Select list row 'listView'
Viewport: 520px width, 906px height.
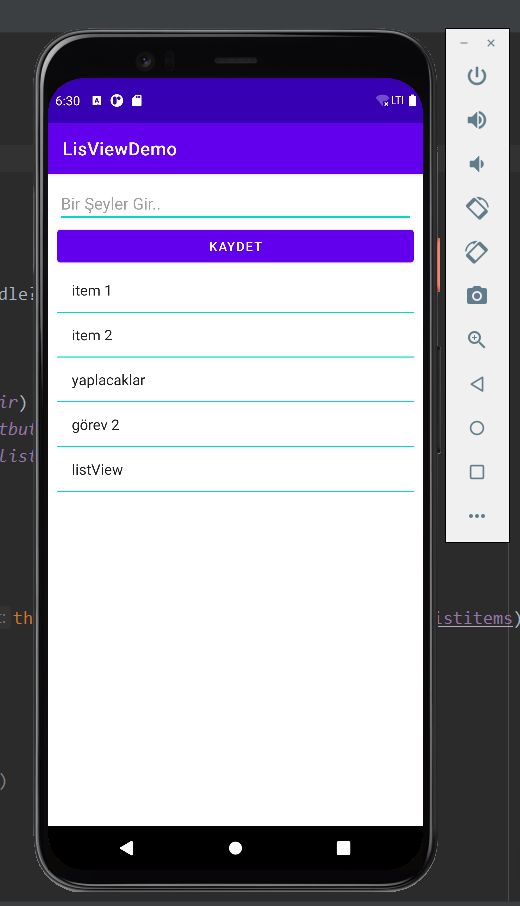(x=235, y=470)
